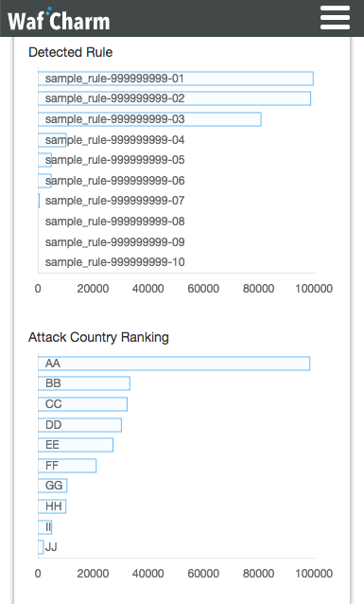Click the BB country bar
364x604 pixels.
pos(84,383)
